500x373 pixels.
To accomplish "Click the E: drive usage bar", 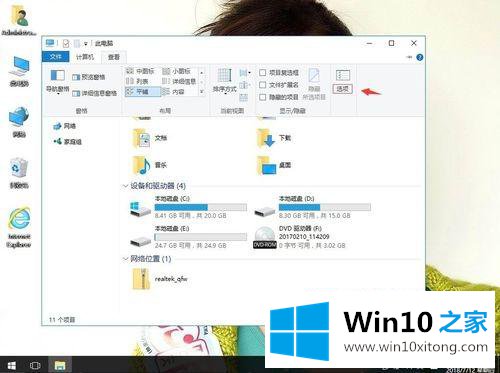I will click(201, 237).
